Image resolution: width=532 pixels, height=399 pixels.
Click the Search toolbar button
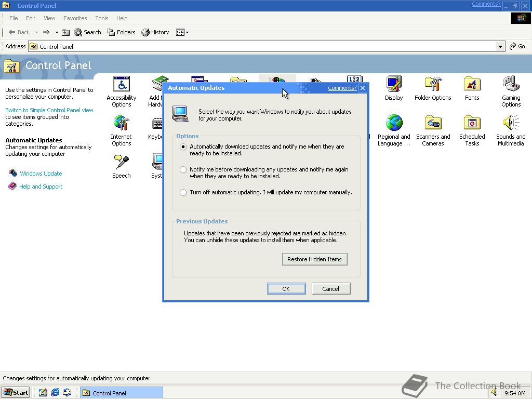(x=87, y=32)
